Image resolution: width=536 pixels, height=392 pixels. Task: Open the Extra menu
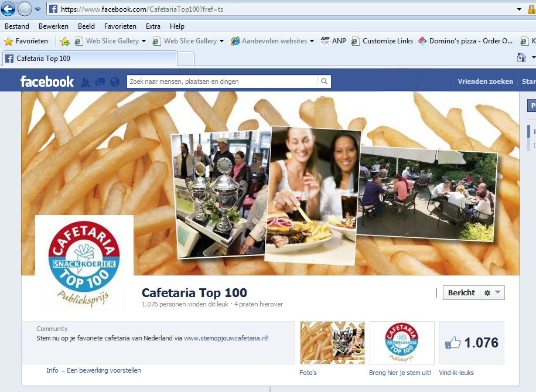pyautogui.click(x=153, y=26)
